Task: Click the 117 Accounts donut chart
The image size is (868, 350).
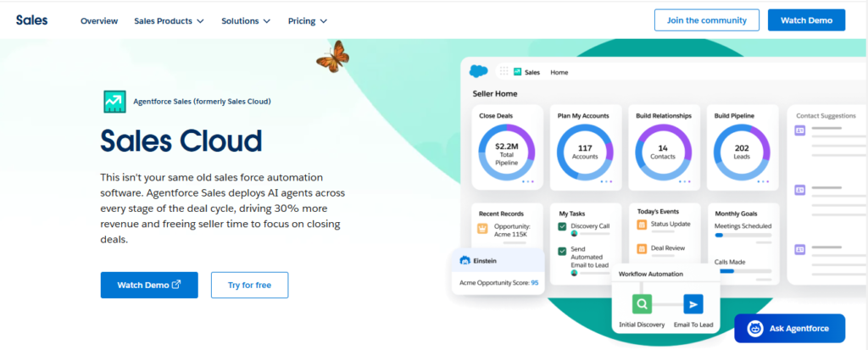Action: pyautogui.click(x=585, y=151)
